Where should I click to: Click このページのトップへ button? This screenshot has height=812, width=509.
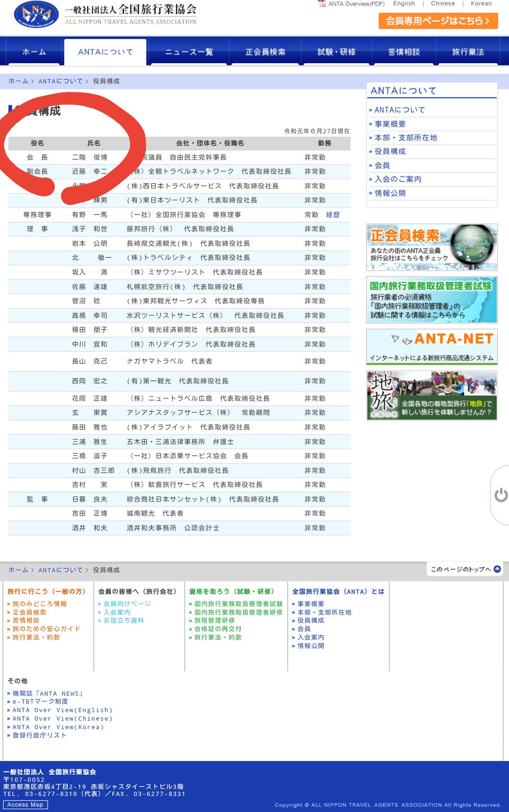(x=465, y=569)
